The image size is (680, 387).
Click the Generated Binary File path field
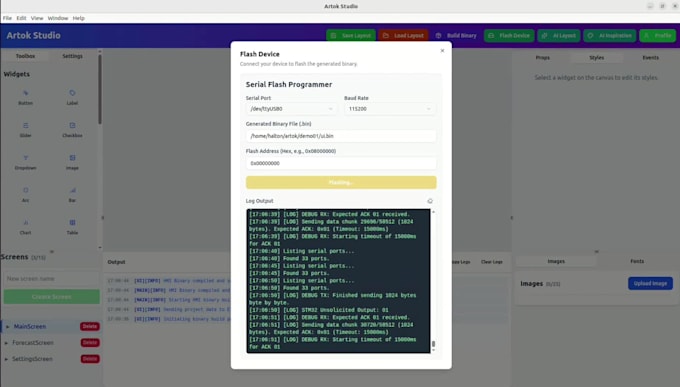(341, 136)
